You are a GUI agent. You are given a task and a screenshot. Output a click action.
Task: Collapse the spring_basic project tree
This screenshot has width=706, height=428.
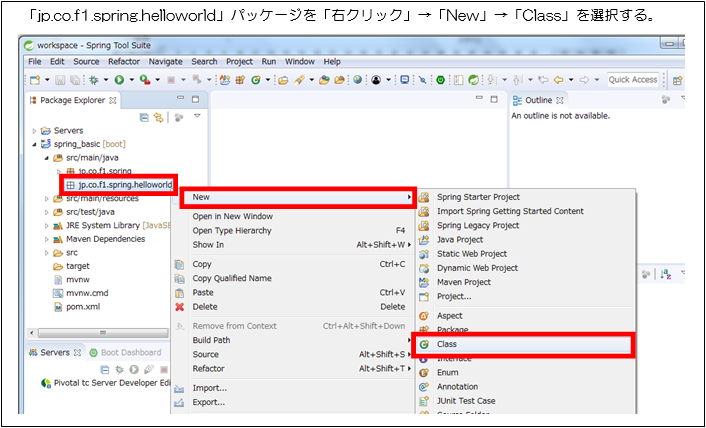35,144
